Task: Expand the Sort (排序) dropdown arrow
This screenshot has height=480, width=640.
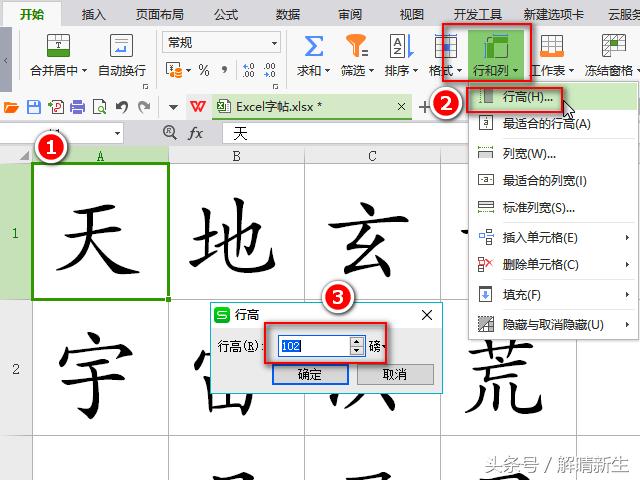Action: [x=416, y=71]
